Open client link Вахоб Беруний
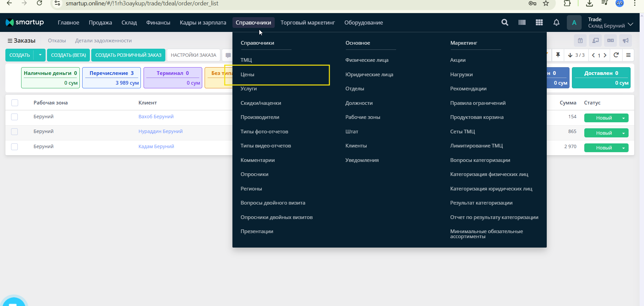This screenshot has width=644, height=306. [x=156, y=117]
